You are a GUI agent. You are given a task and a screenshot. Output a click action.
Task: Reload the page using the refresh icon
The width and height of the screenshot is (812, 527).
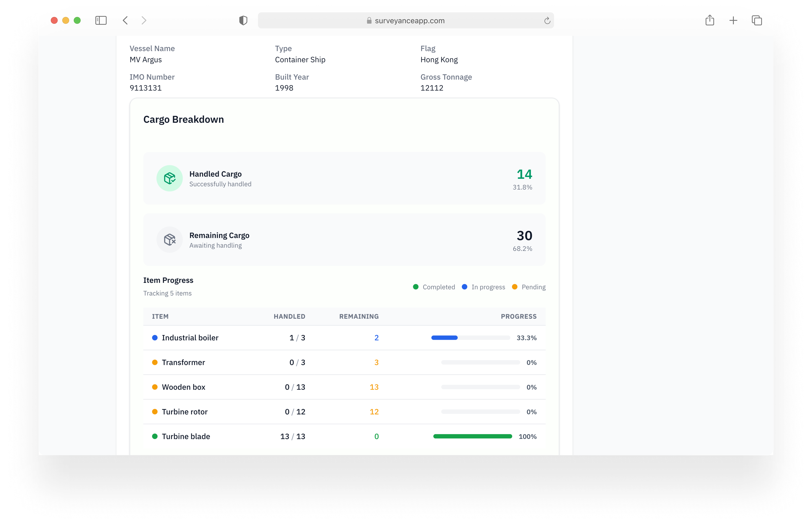click(x=547, y=21)
